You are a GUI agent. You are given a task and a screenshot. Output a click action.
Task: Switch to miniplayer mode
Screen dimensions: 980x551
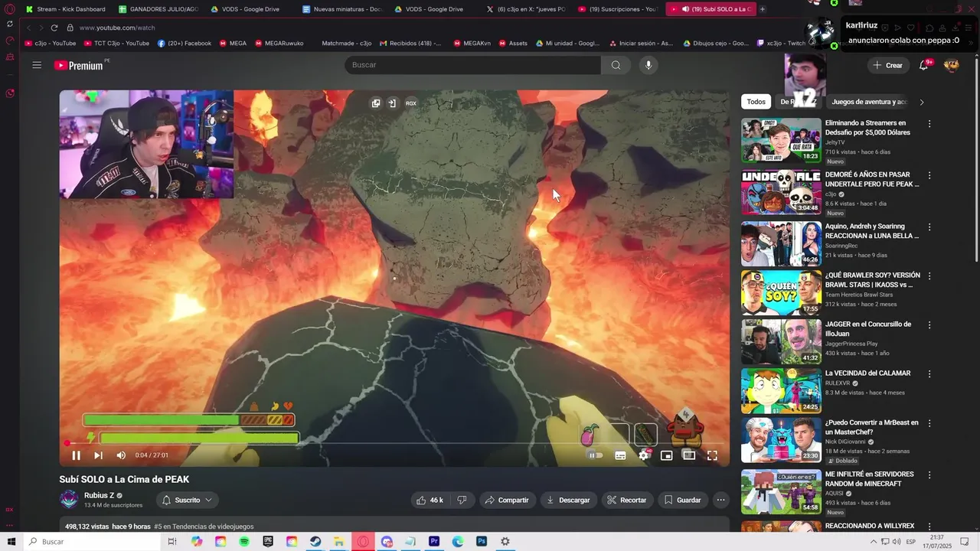[666, 455]
